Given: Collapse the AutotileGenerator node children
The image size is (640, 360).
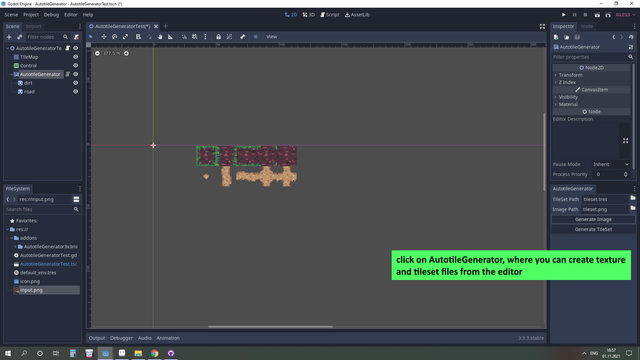Looking at the screenshot, I should [11, 74].
